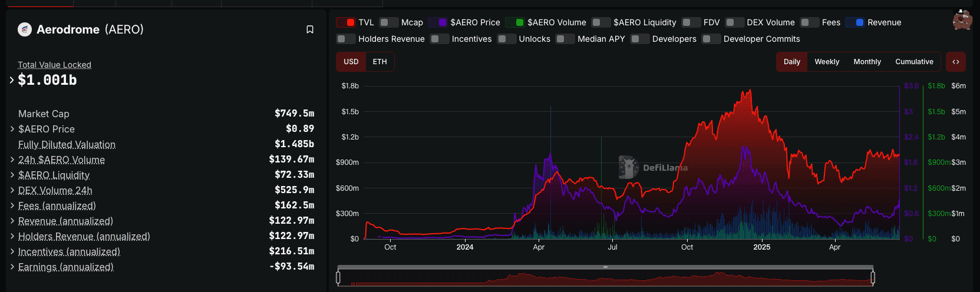Enable the Unlocks chart series

click(x=507, y=39)
